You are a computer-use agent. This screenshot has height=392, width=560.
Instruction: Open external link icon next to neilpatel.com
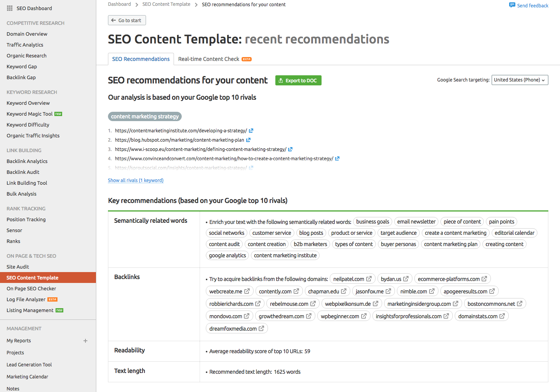coord(369,279)
